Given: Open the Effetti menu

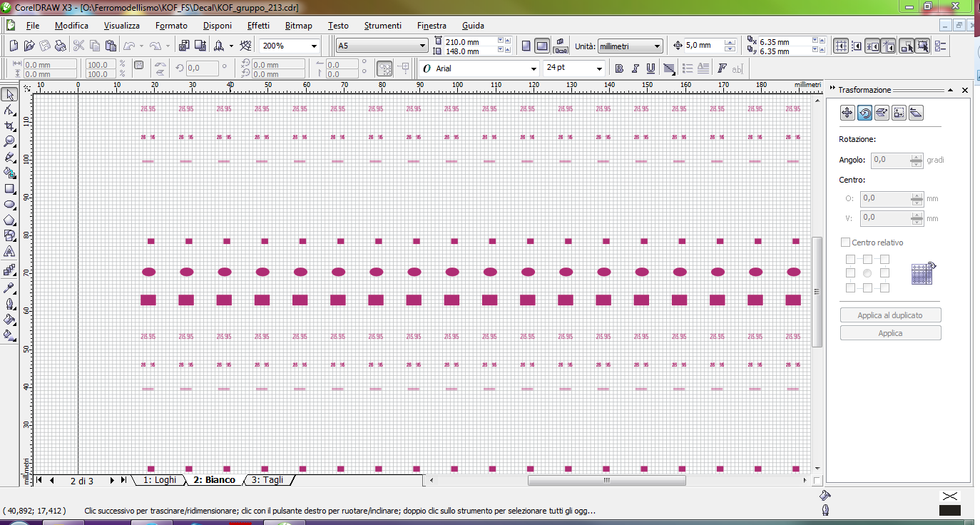Looking at the screenshot, I should [258, 25].
